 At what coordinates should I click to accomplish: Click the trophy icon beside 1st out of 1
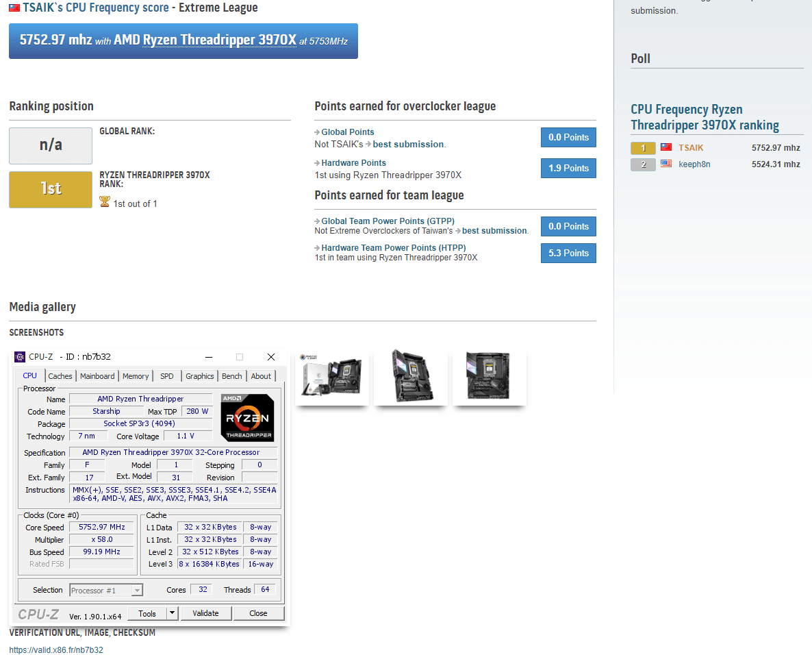(104, 203)
